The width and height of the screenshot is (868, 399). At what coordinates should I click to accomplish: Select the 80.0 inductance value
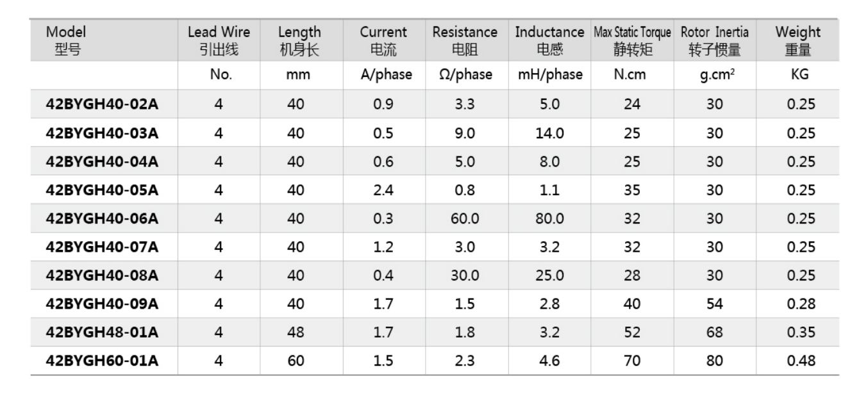tap(549, 219)
